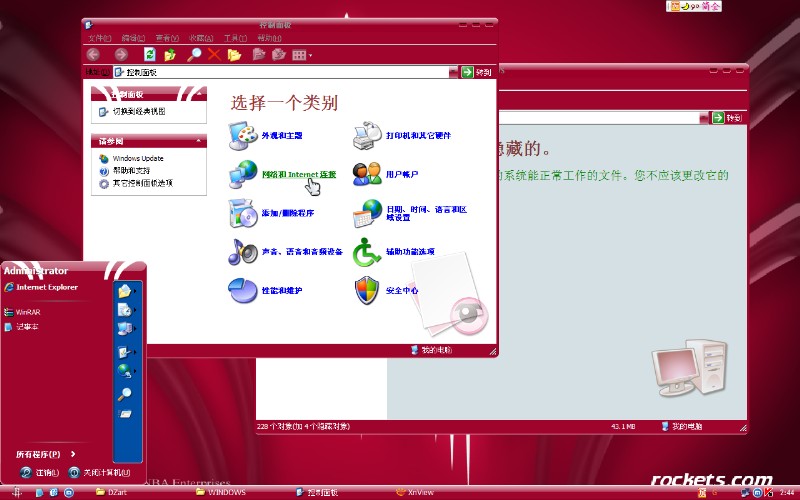Click the 控制面板 address bar field
The width and height of the screenshot is (800, 500).
[281, 72]
